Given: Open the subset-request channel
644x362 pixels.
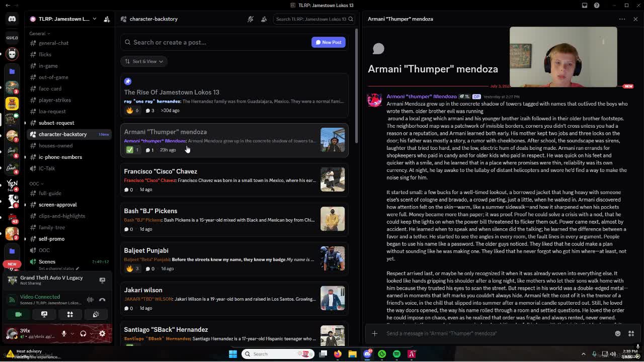Looking at the screenshot, I should click(x=70, y=123).
